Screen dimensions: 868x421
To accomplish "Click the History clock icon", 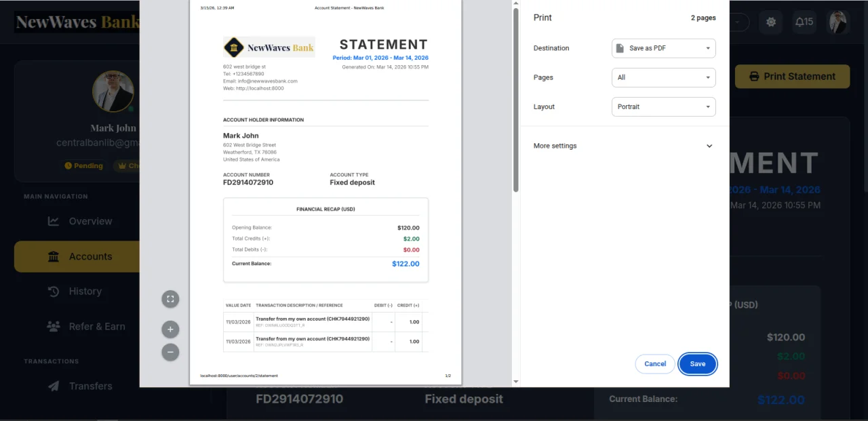I will (54, 292).
